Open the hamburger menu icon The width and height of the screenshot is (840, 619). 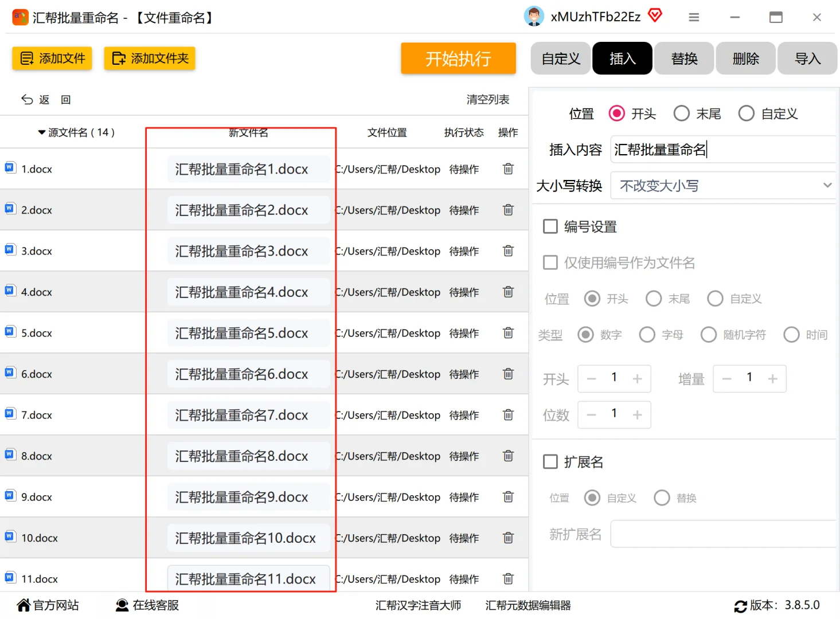click(694, 17)
